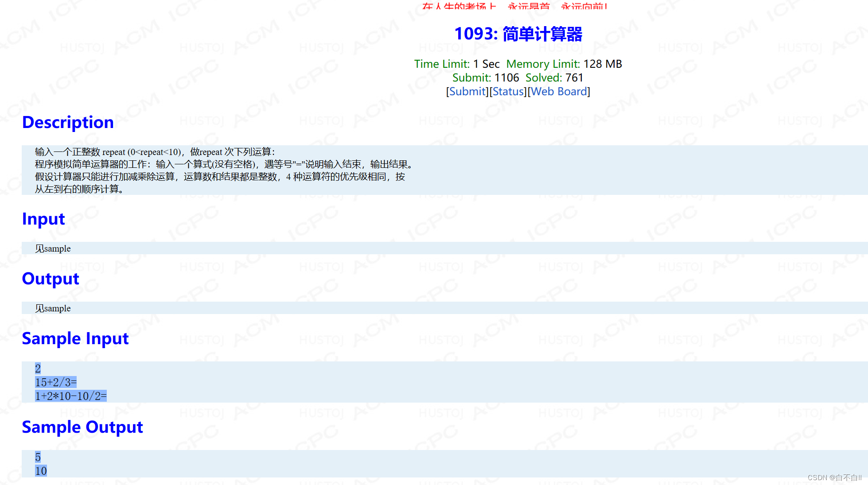Click the Memory Limit value 128 MB
Image resolution: width=868 pixels, height=485 pixels.
pyautogui.click(x=603, y=64)
